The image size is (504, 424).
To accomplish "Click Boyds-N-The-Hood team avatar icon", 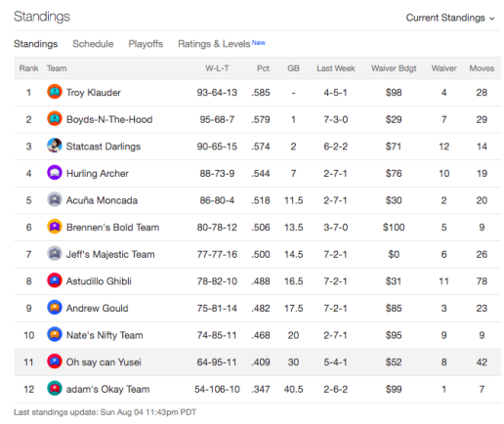I will (x=55, y=119).
